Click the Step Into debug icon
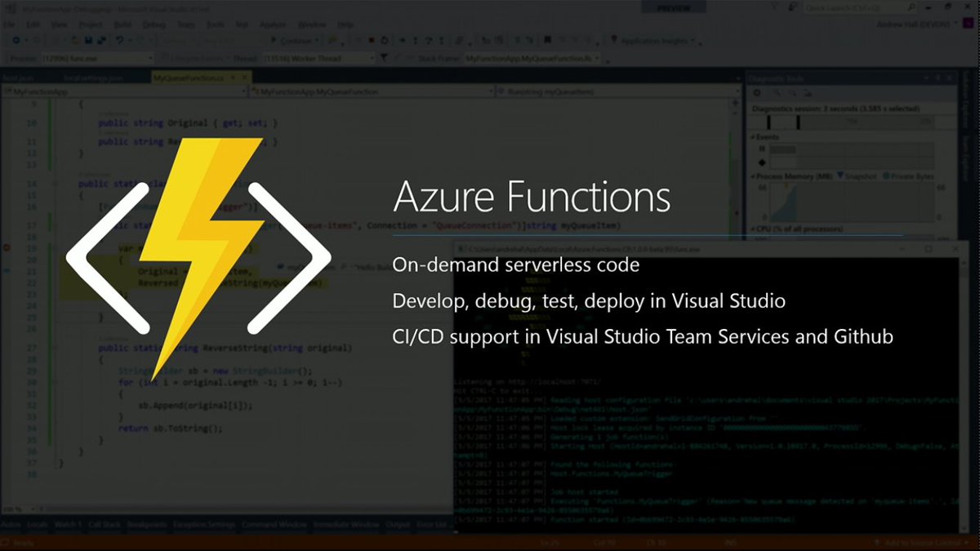This screenshot has width=980, height=551. point(415,40)
